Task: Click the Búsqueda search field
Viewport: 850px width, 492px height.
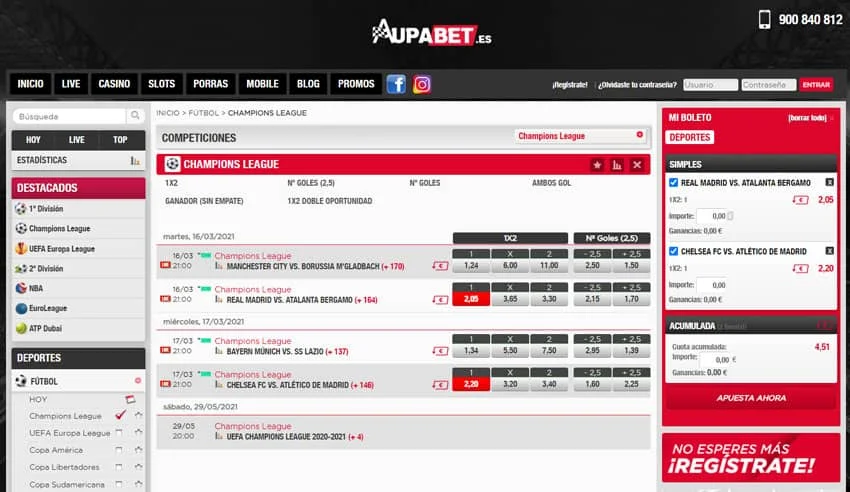Action: click(x=69, y=116)
